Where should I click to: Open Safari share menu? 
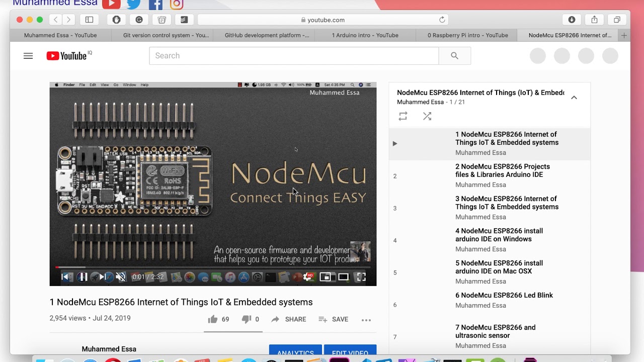[594, 20]
